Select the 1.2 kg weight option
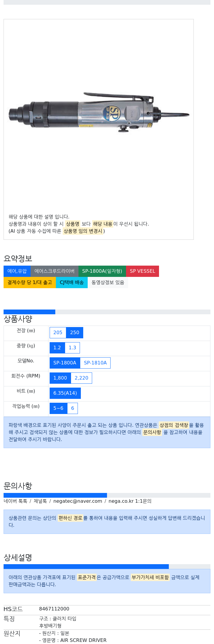Image resolution: width=214 pixels, height=644 pixels. tap(57, 348)
